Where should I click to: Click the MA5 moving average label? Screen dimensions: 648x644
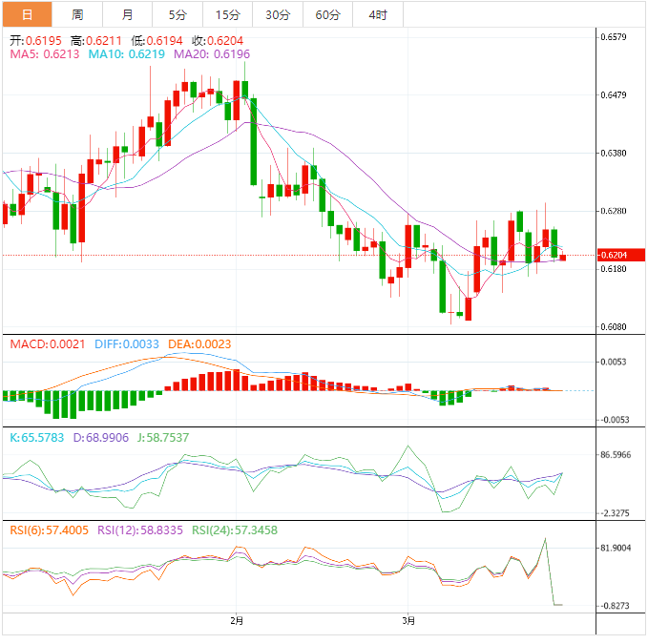click(x=46, y=55)
